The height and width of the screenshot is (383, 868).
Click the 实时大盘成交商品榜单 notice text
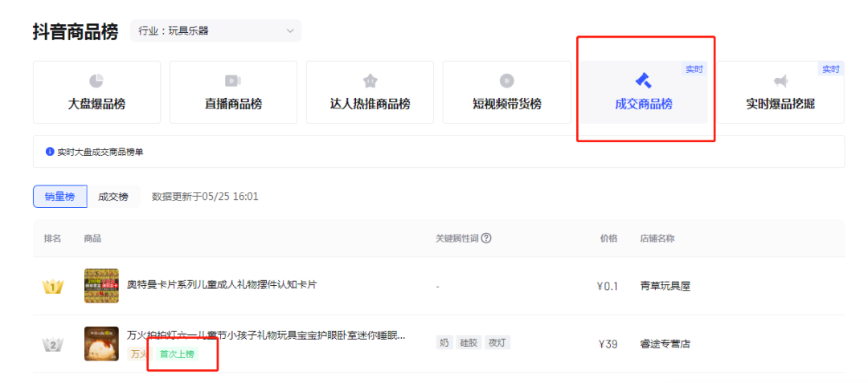100,152
